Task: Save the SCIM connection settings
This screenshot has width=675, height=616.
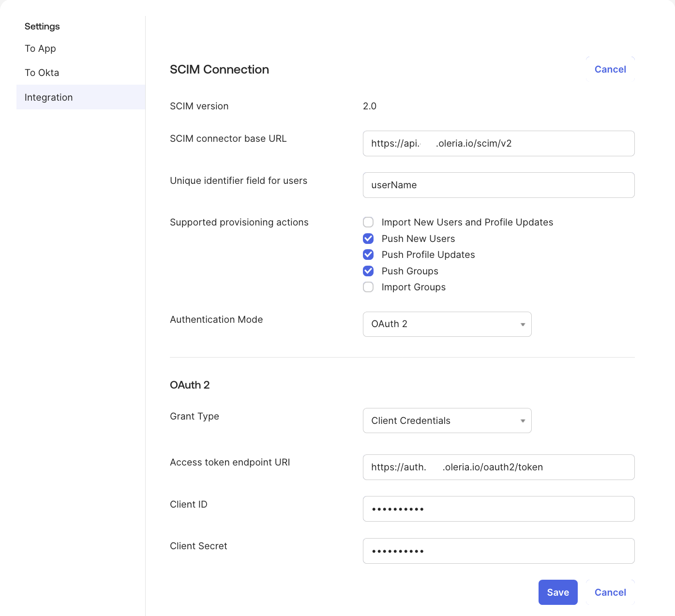Action: (x=558, y=592)
